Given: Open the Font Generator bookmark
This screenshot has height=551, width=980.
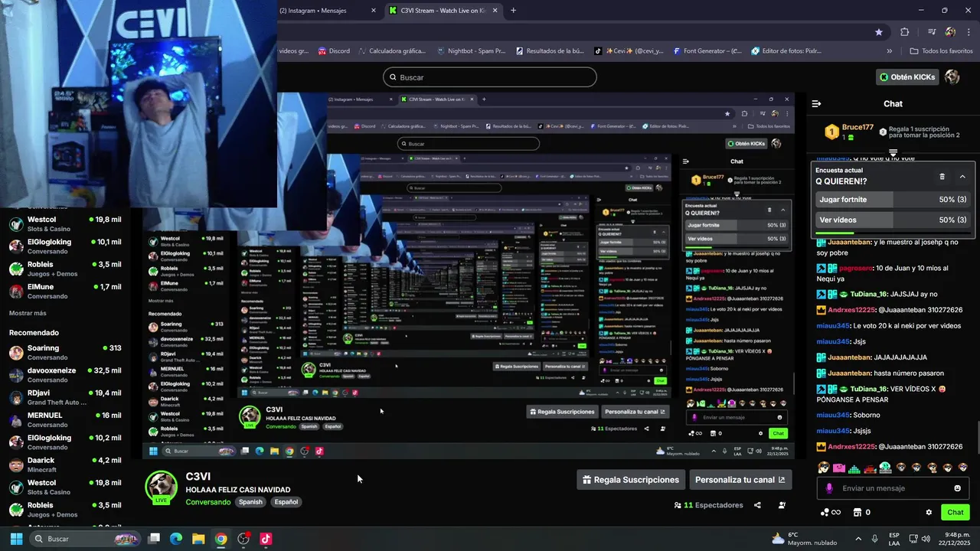Looking at the screenshot, I should tap(707, 51).
